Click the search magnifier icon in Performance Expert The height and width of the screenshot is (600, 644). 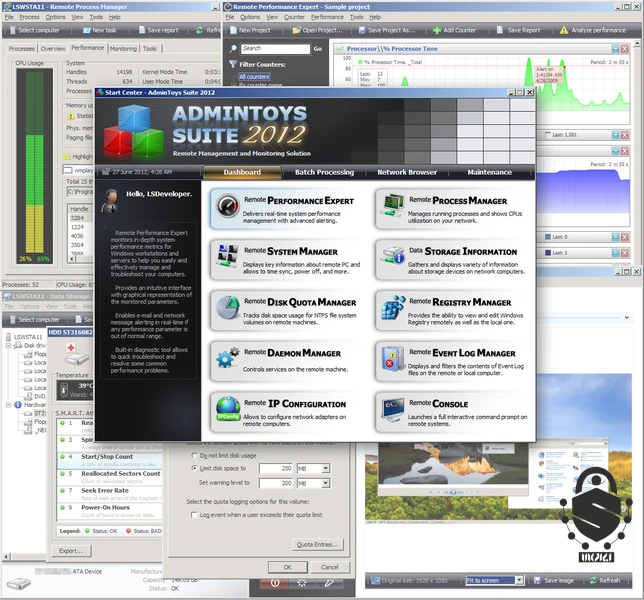[233, 49]
